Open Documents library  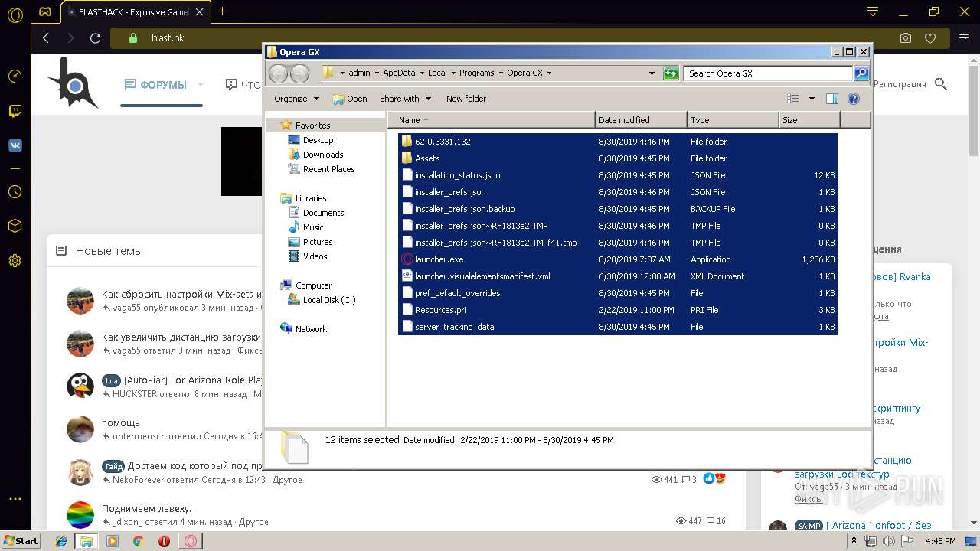coord(323,213)
